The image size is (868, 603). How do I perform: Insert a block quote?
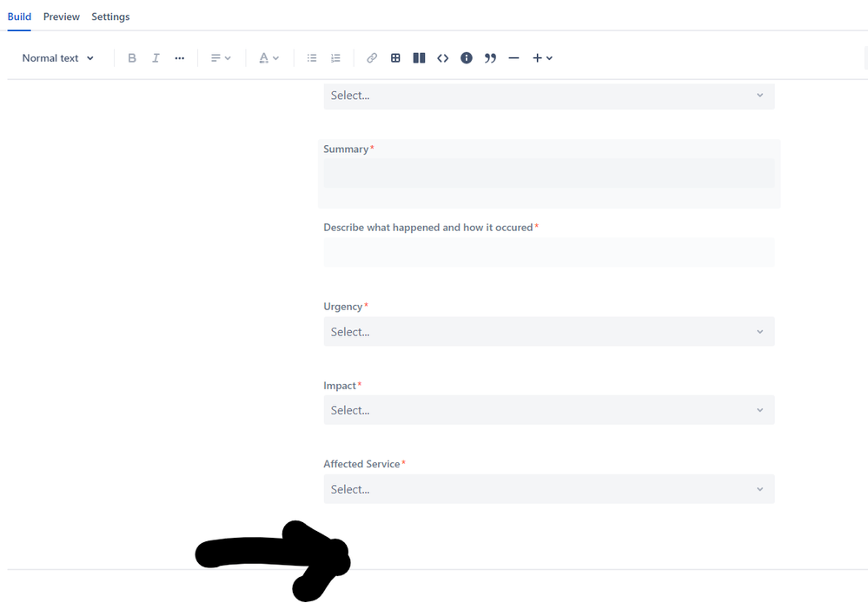490,58
